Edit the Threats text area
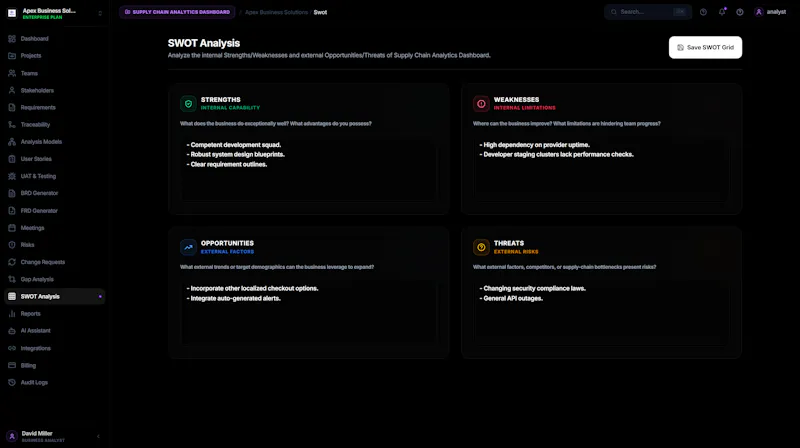Screen dimensions: 800x448 tap(601, 313)
